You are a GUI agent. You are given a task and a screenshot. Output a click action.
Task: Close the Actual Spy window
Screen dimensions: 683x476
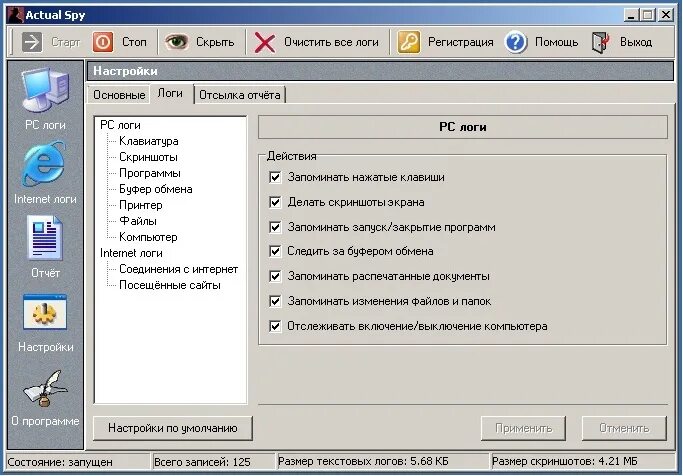[x=666, y=15]
